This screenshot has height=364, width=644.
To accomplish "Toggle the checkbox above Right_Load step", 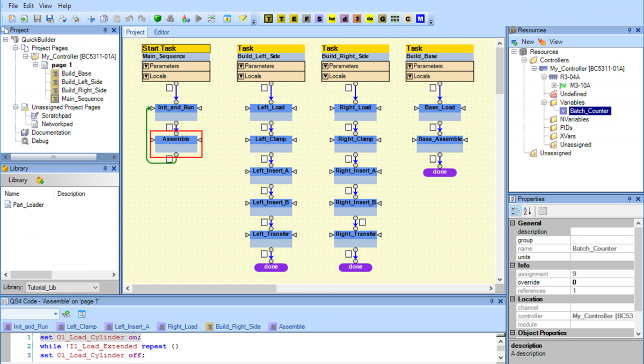I will (348, 88).
